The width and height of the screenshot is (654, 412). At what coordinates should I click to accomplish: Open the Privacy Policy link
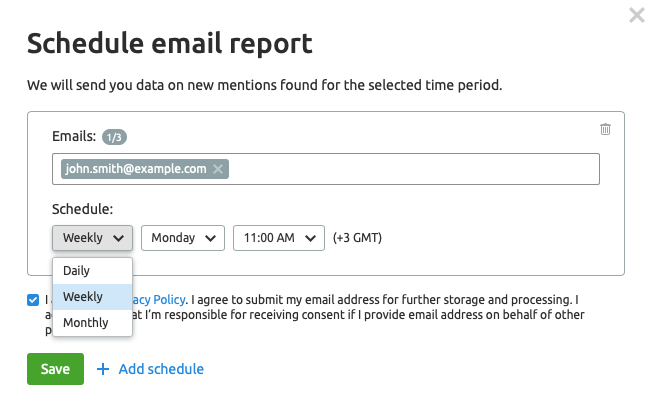point(159,300)
